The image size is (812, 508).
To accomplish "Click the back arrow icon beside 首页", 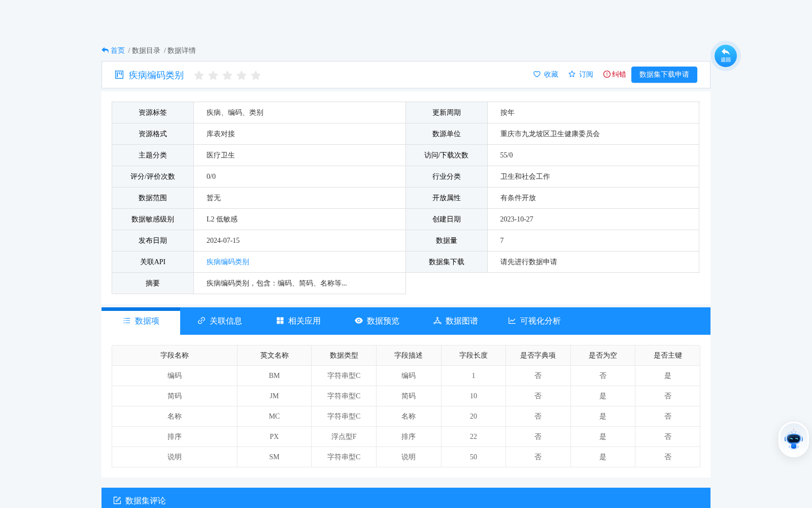I will pos(105,50).
